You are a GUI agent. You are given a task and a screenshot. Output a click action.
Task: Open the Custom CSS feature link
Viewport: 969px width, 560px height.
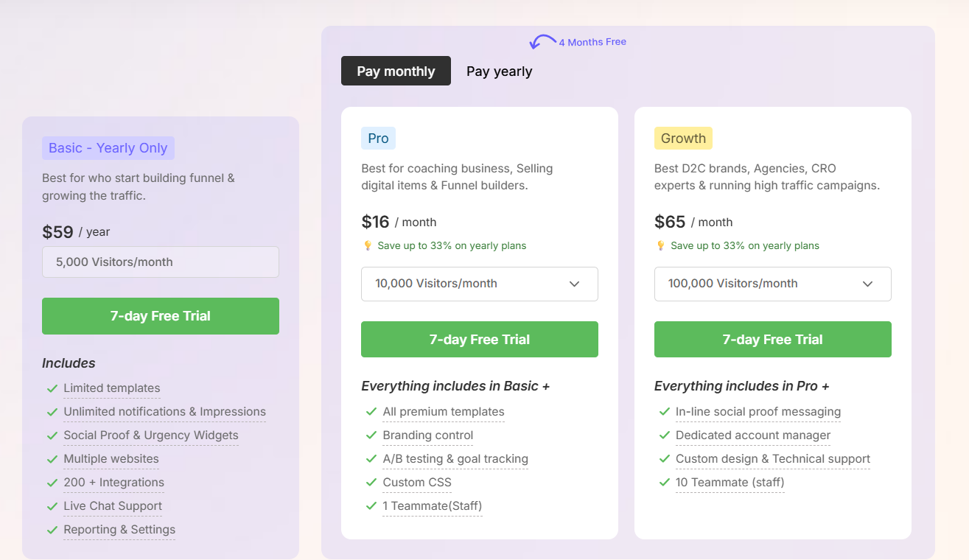click(x=416, y=483)
